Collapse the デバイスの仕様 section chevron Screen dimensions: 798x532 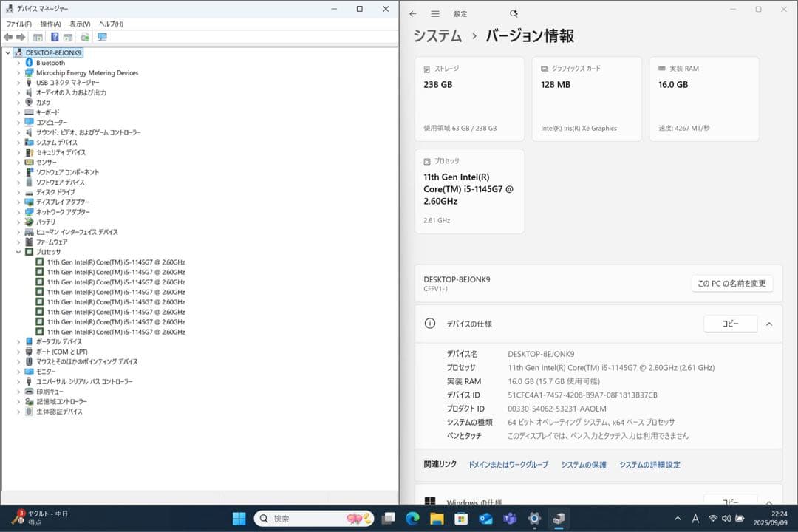[x=769, y=324]
